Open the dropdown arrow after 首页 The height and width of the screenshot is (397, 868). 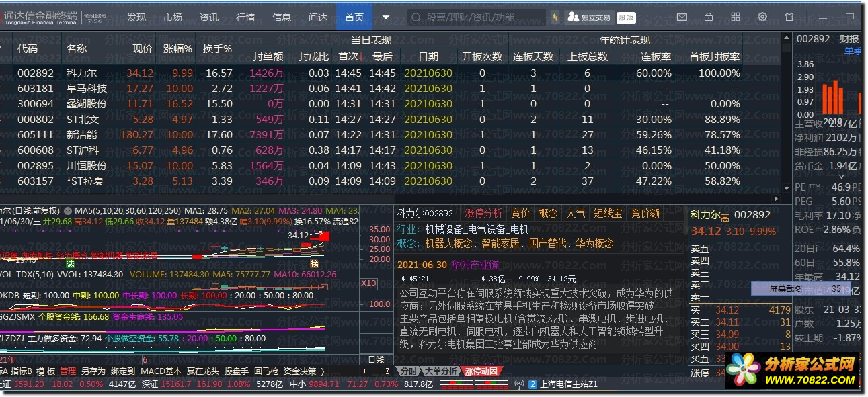pyautogui.click(x=386, y=17)
